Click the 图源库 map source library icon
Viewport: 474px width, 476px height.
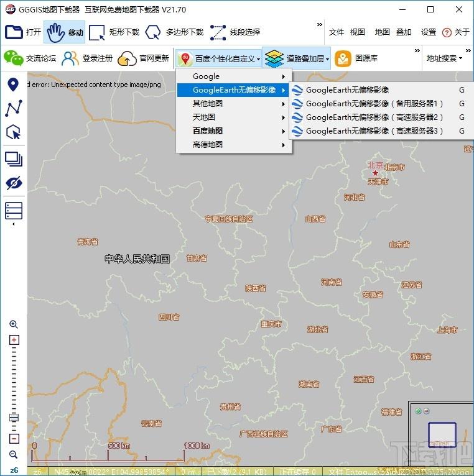tap(343, 58)
